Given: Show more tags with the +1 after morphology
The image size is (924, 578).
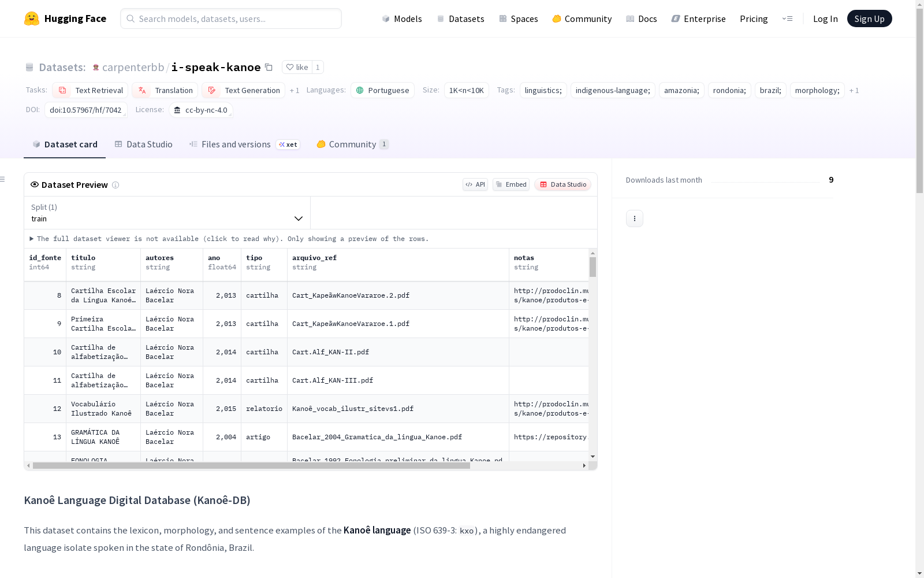Looking at the screenshot, I should [854, 91].
